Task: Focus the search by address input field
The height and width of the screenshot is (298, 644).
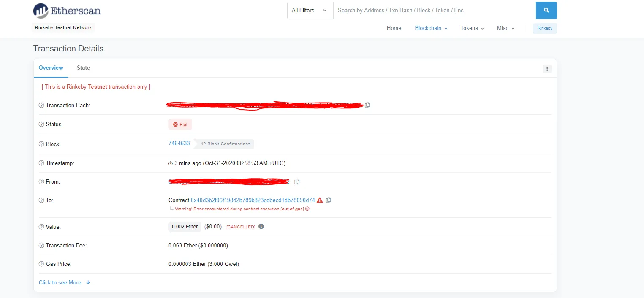Action: [x=435, y=10]
